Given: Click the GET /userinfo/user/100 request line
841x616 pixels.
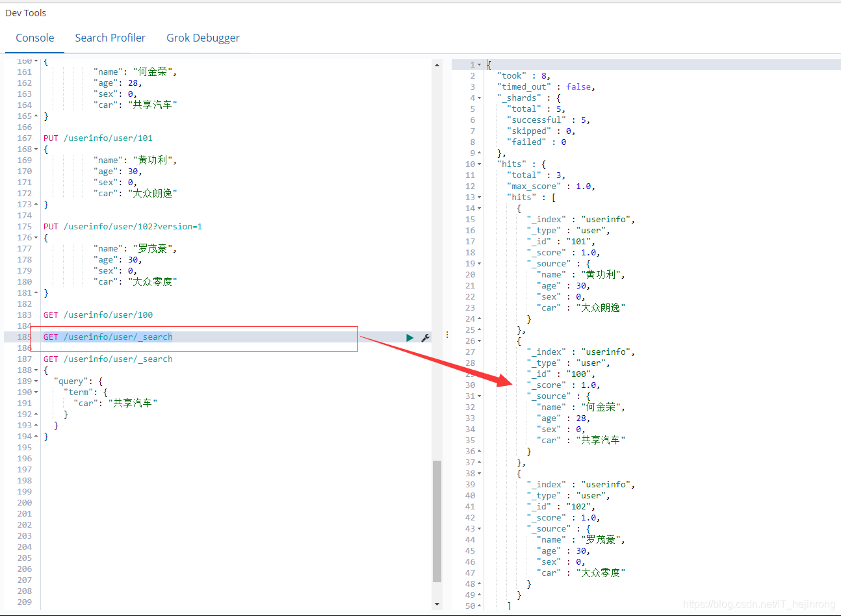Looking at the screenshot, I should [x=98, y=315].
